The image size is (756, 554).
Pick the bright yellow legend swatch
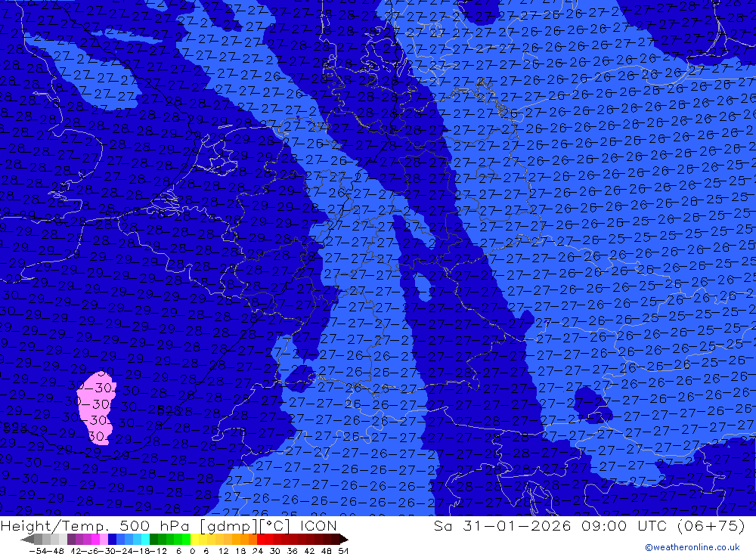point(195,539)
